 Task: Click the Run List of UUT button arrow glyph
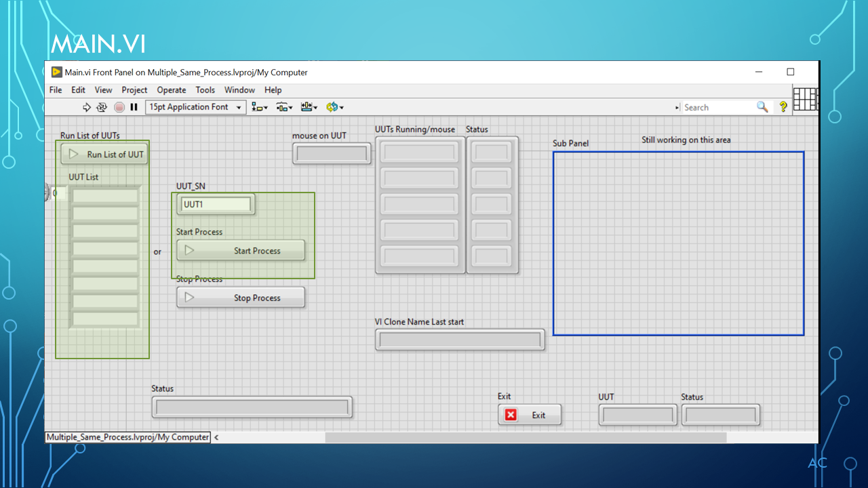coord(74,154)
